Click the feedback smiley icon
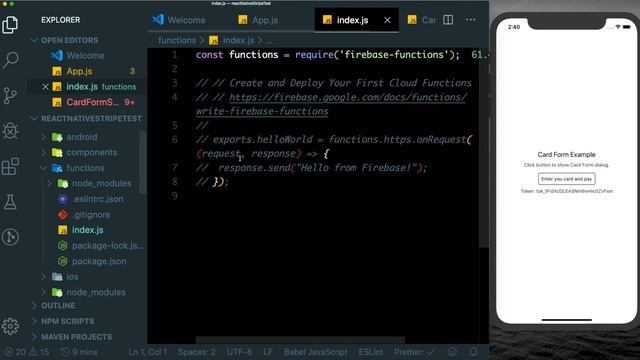 [x=452, y=352]
